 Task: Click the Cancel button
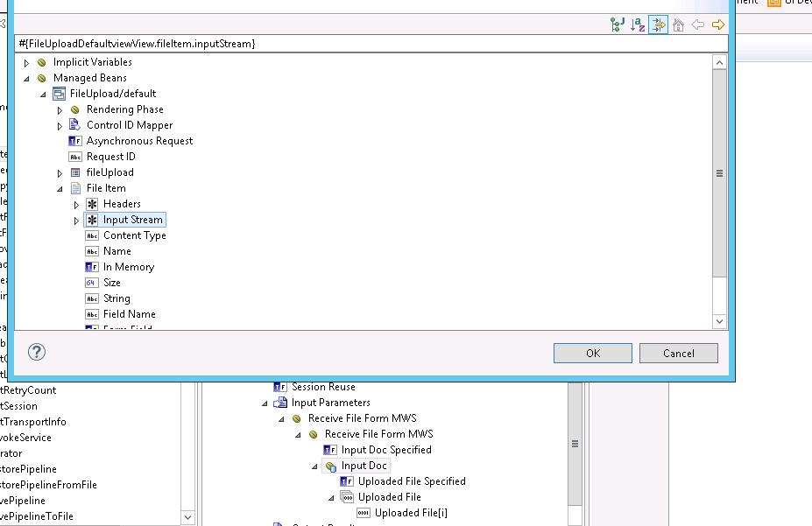tap(678, 354)
